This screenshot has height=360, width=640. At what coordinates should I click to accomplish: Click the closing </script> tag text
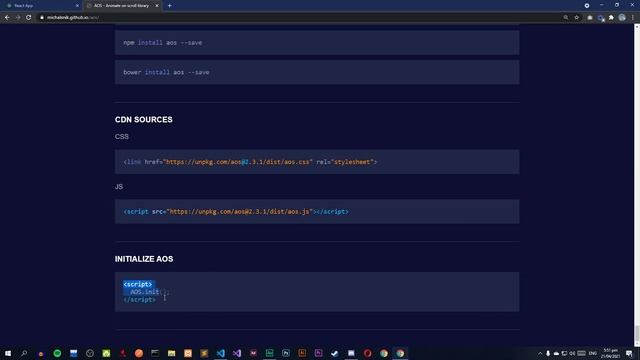click(139, 300)
